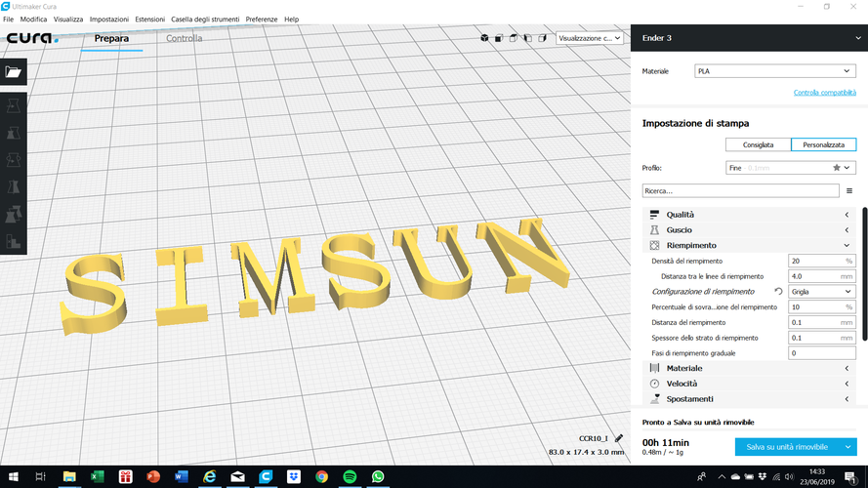868x488 pixels.
Task: Select the Mirror tool in left toolbar
Action: pos(14,187)
